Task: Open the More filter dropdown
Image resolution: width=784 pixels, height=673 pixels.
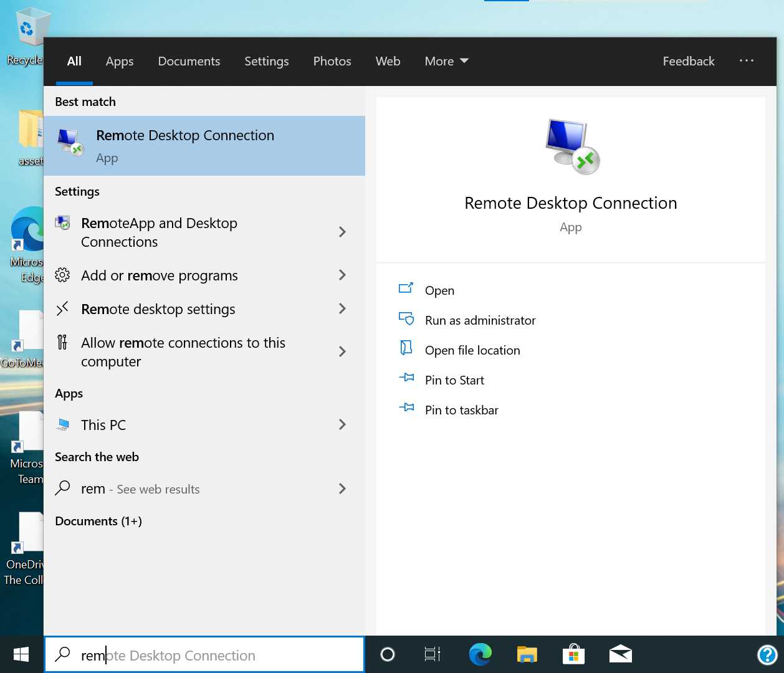Action: [x=446, y=61]
